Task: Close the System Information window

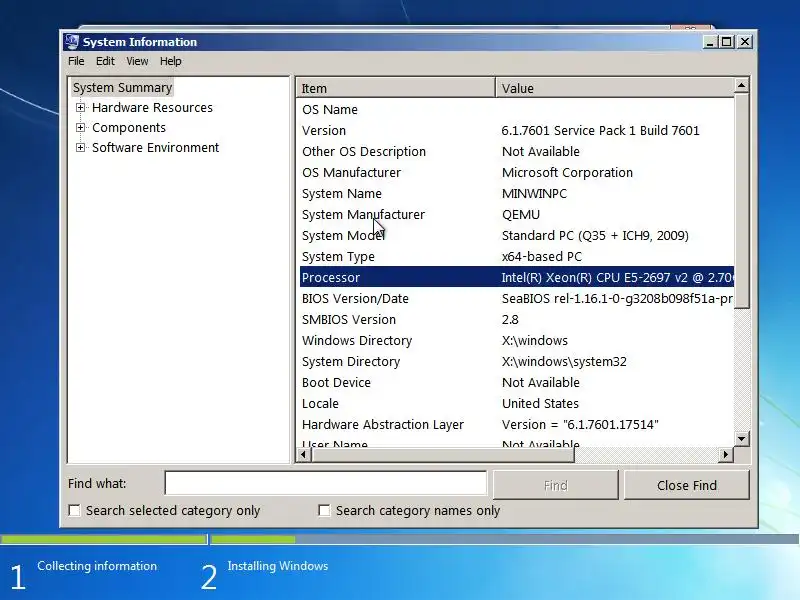Action: click(x=745, y=42)
